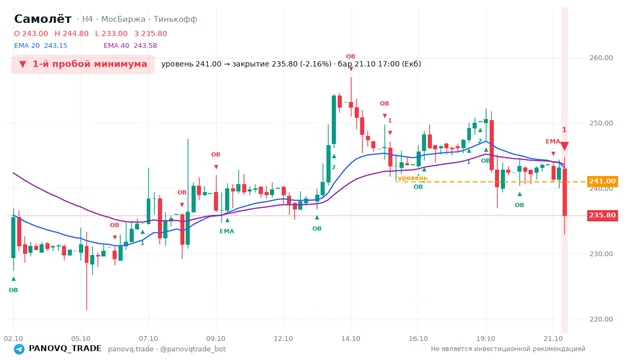Image resolution: width=640 pixels, height=360 pixels.
Task: Click the orange 241.00 price label
Action: click(x=602, y=181)
